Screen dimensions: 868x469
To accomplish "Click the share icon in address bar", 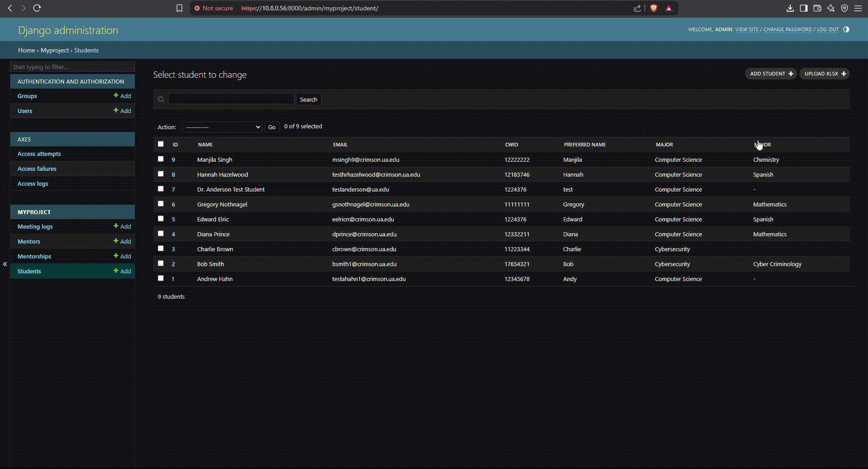I will pyautogui.click(x=637, y=8).
